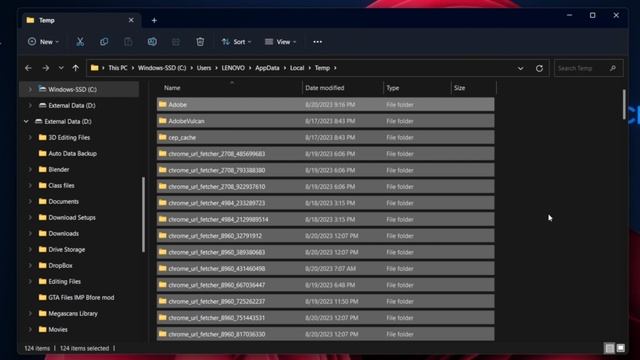Go forward with the right arrow
The width and height of the screenshot is (640, 360).
point(45,68)
